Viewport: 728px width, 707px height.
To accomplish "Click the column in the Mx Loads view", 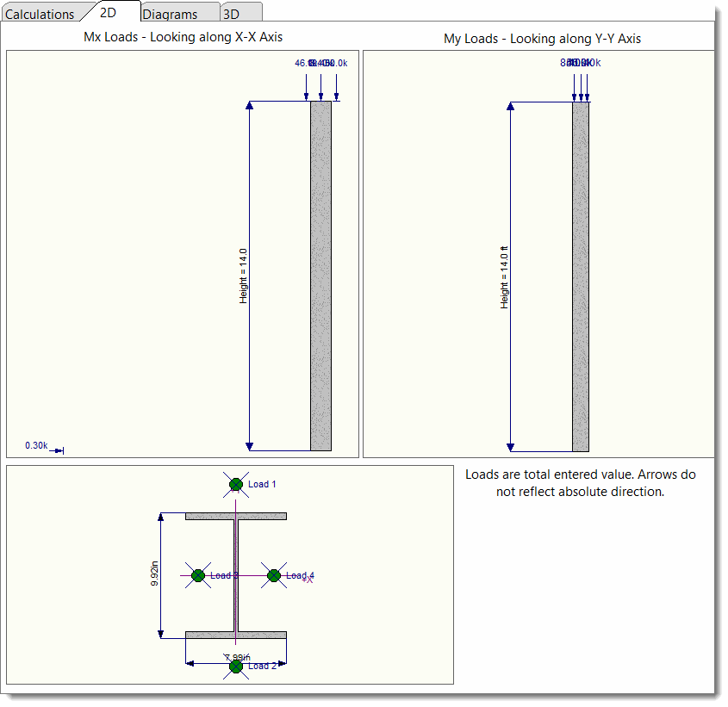I will (320, 276).
